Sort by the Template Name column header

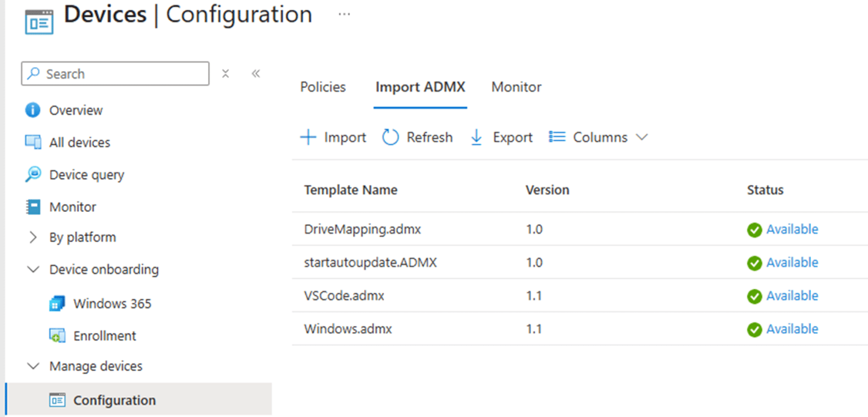[350, 190]
